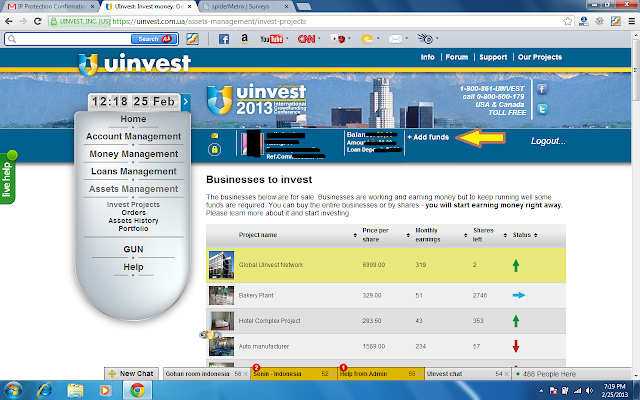Open Money Management in the side menu
The image size is (640, 400).
coord(133,154)
